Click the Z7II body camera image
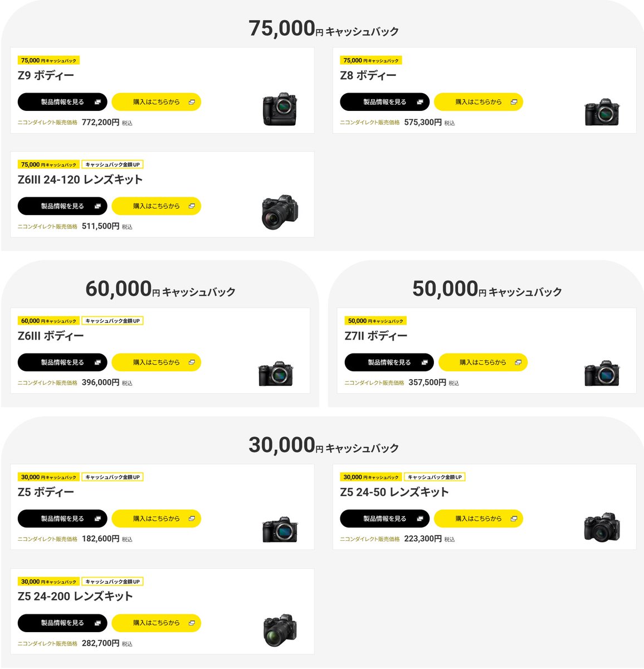Viewport: 644px width, 669px height. pyautogui.click(x=602, y=373)
